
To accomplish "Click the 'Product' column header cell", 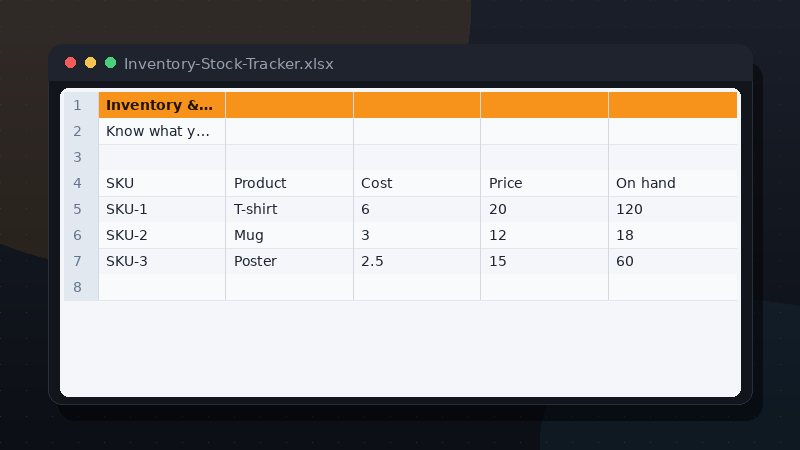I will (x=289, y=183).
